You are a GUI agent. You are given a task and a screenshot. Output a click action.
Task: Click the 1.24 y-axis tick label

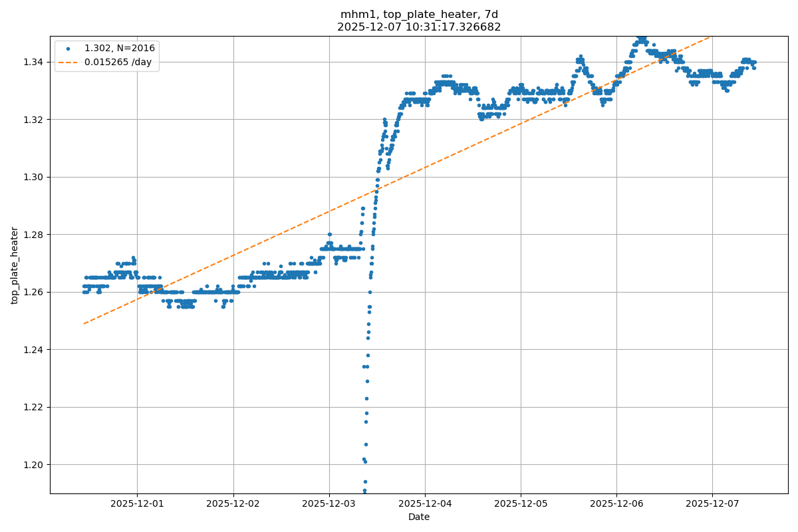click(x=34, y=350)
